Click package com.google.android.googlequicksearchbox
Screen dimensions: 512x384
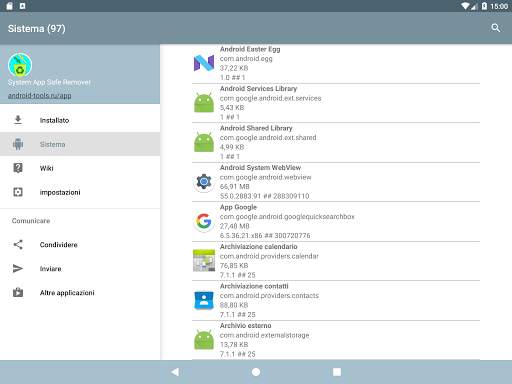[x=287, y=216]
